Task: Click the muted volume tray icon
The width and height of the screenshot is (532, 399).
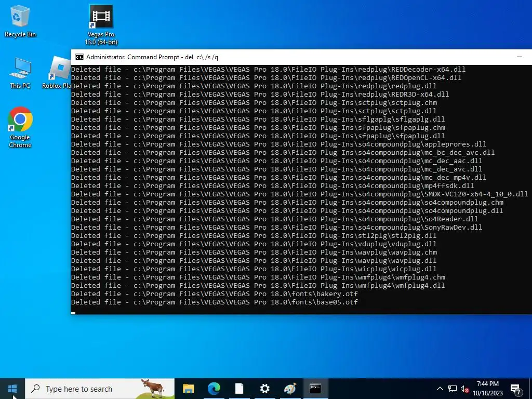Action: tap(464, 389)
